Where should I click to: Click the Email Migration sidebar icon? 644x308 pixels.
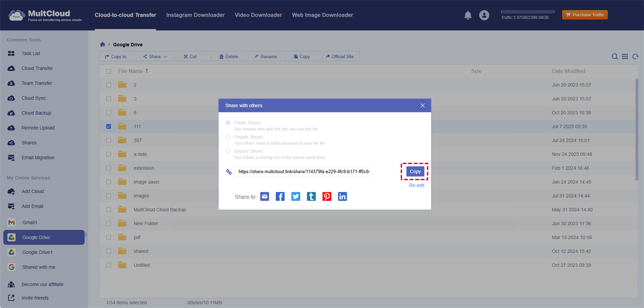[x=11, y=158]
